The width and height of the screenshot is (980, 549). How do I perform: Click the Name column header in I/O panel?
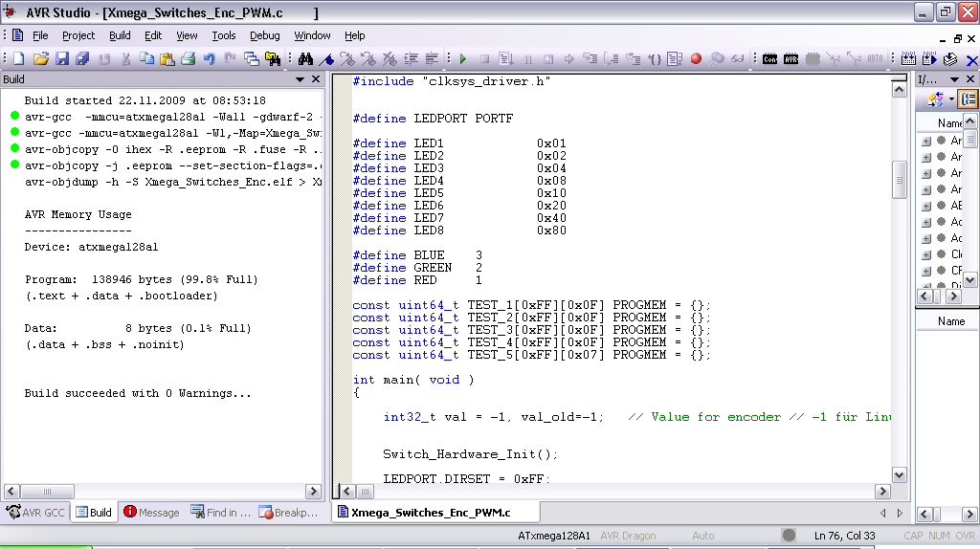(x=949, y=123)
